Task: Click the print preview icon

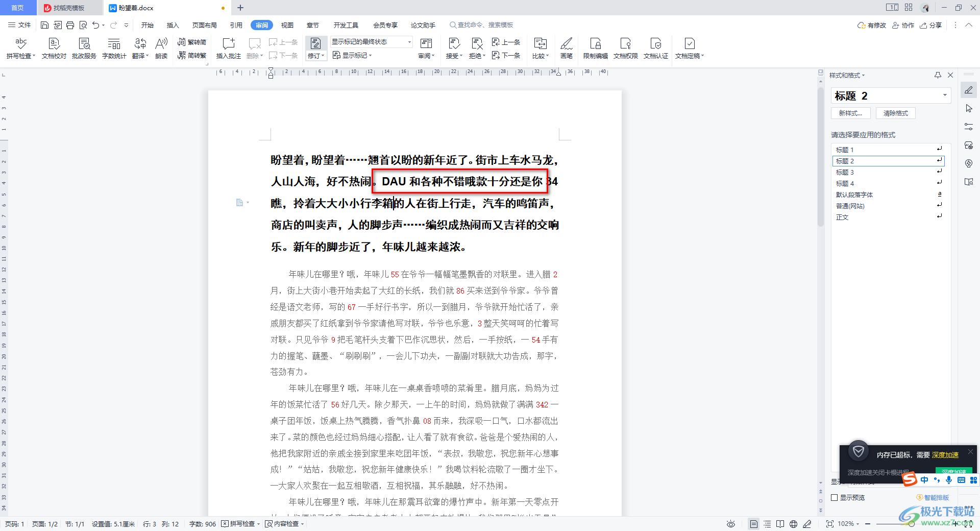Action: coord(83,25)
